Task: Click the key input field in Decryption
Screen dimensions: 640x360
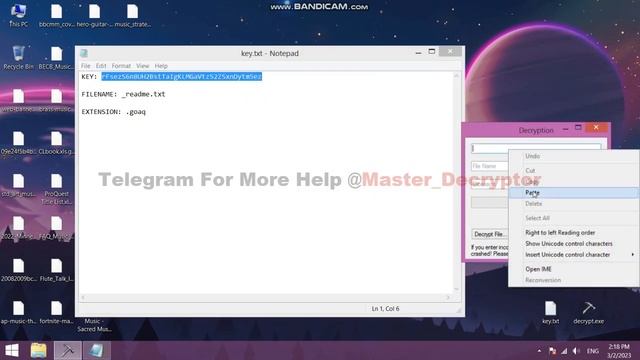Action: pos(536,148)
